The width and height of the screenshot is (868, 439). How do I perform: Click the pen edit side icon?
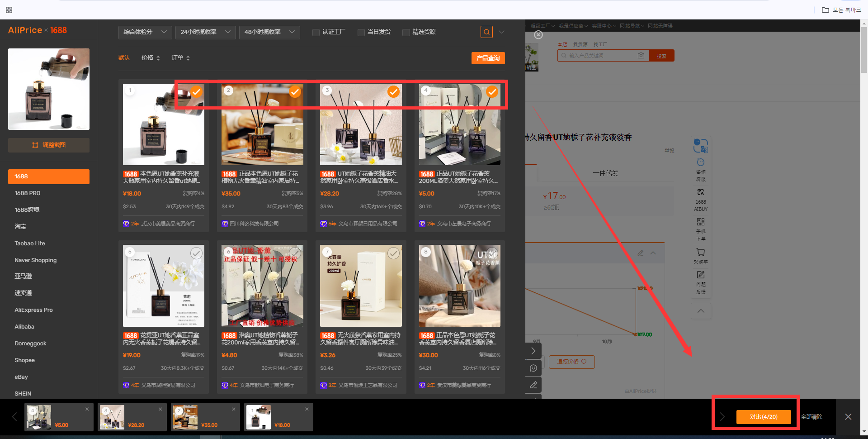533,385
